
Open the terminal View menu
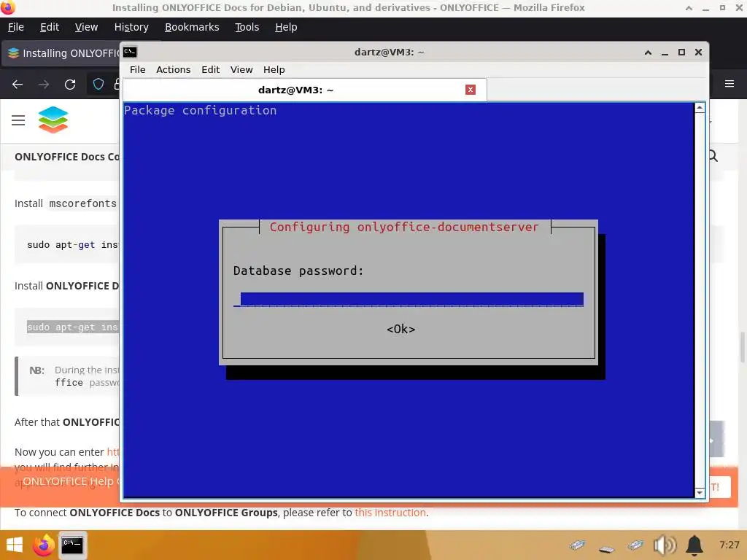(x=241, y=69)
